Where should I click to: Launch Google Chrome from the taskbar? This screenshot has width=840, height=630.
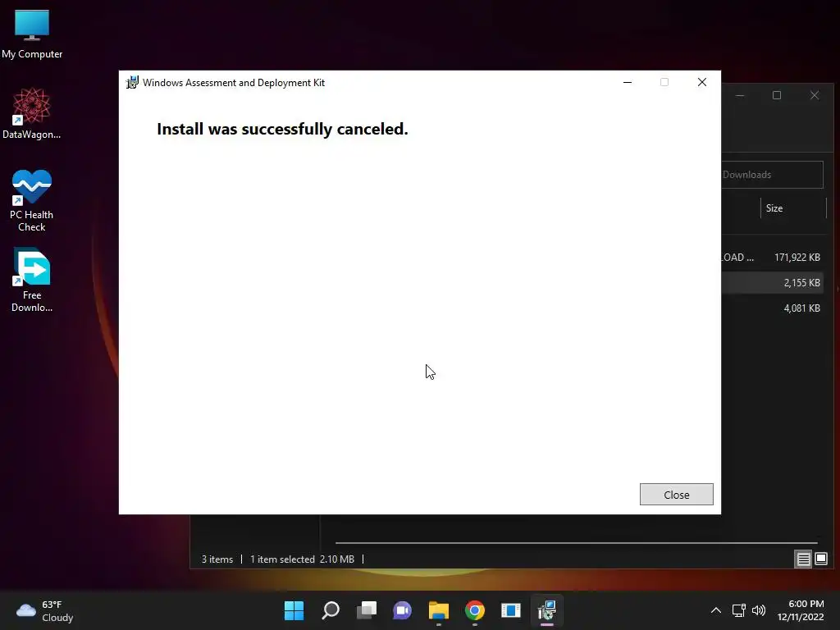[x=475, y=610]
